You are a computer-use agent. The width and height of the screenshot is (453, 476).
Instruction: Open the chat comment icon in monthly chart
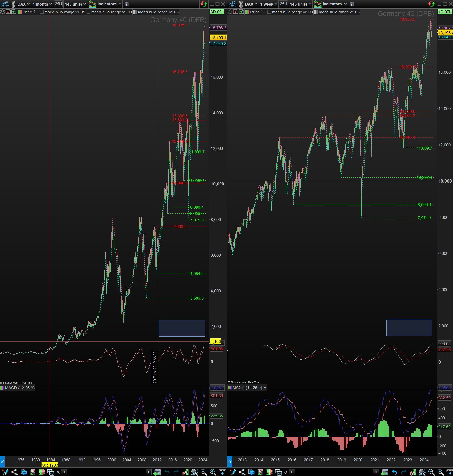(24, 472)
